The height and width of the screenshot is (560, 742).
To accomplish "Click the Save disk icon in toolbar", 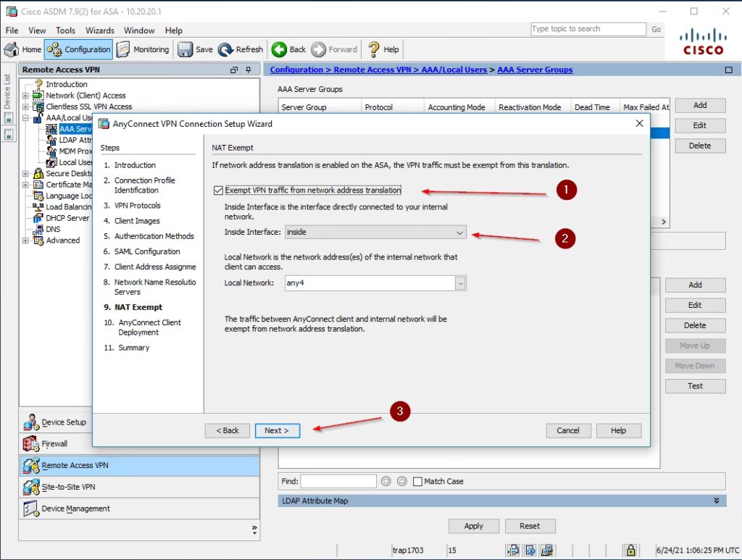I will click(x=185, y=49).
